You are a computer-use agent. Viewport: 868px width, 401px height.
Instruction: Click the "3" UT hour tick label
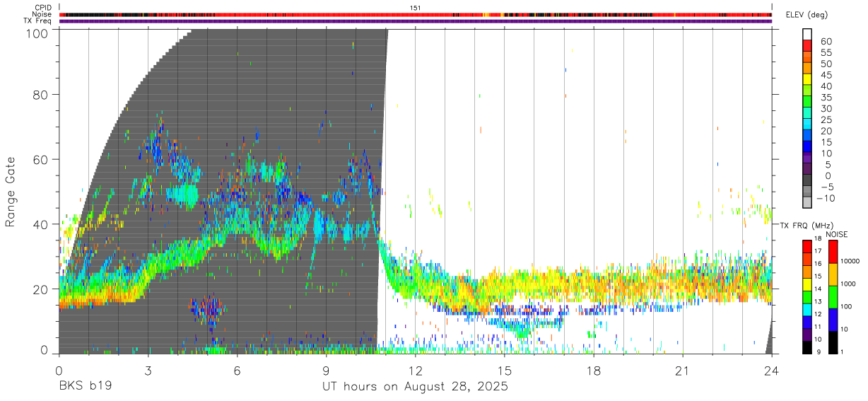[148, 370]
